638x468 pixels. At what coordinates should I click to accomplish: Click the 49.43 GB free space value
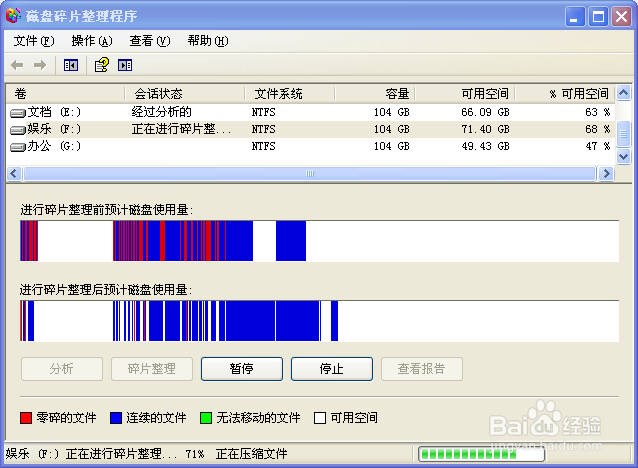click(x=485, y=147)
